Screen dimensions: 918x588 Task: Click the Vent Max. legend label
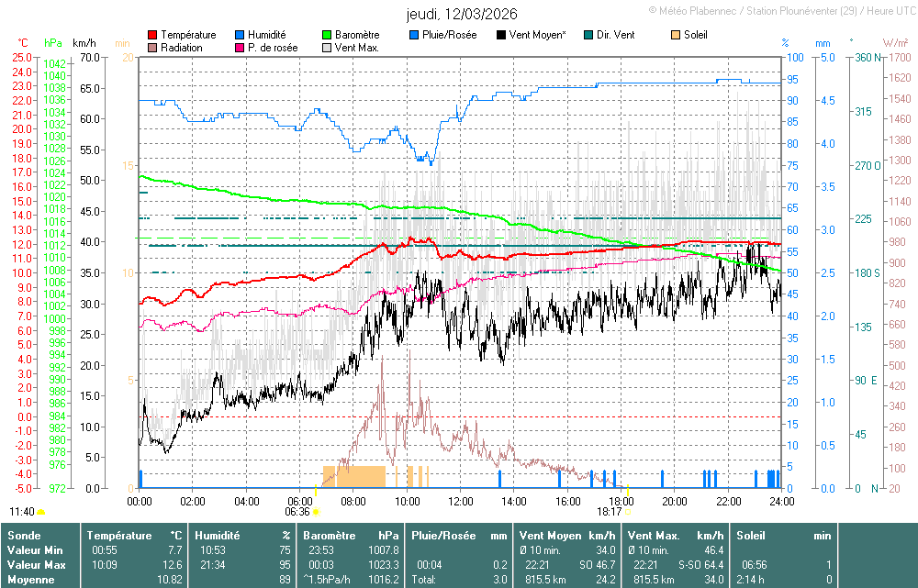[x=359, y=48]
